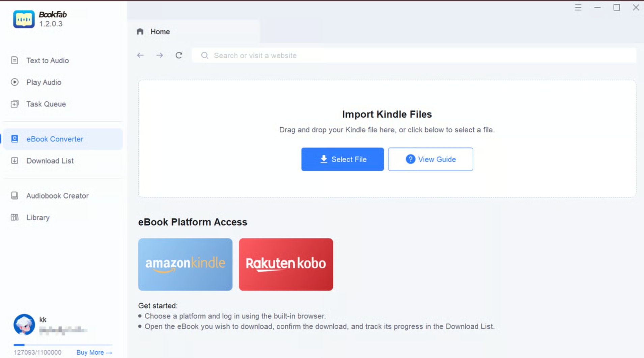Open the Library section

click(x=37, y=217)
